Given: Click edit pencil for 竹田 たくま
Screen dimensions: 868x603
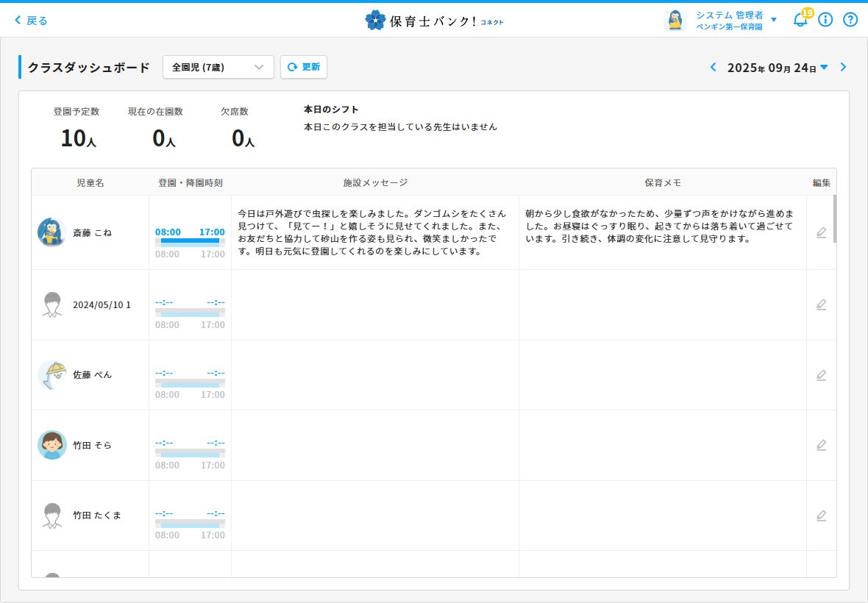Looking at the screenshot, I should coord(821,515).
